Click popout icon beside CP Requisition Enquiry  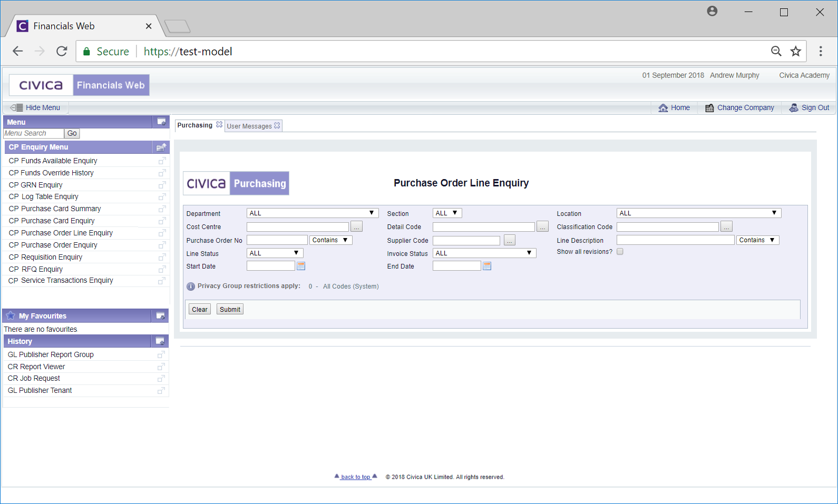(162, 257)
